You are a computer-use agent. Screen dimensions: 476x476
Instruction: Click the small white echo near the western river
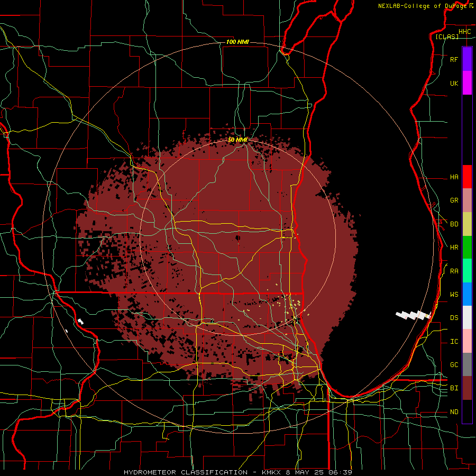80,321
